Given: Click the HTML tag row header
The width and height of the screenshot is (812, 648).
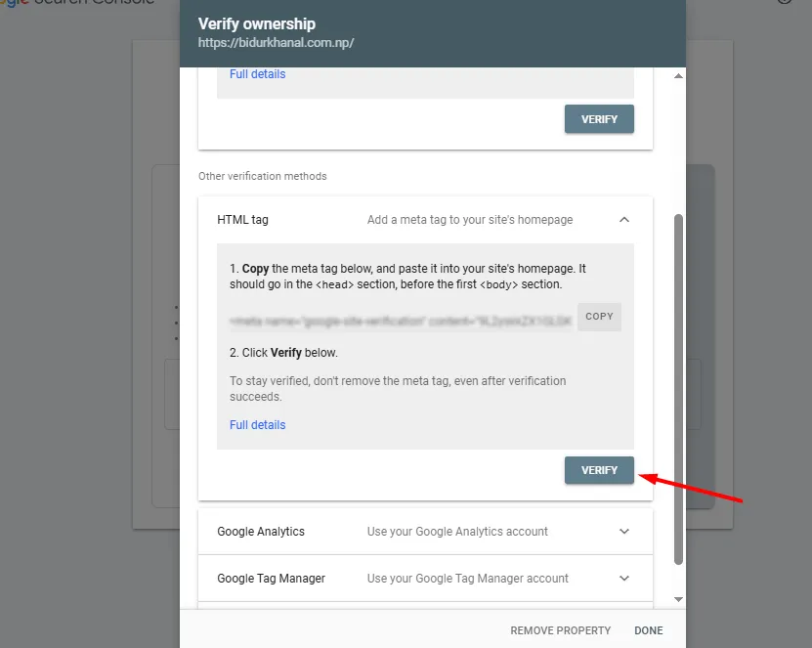Looking at the screenshot, I should point(241,220).
